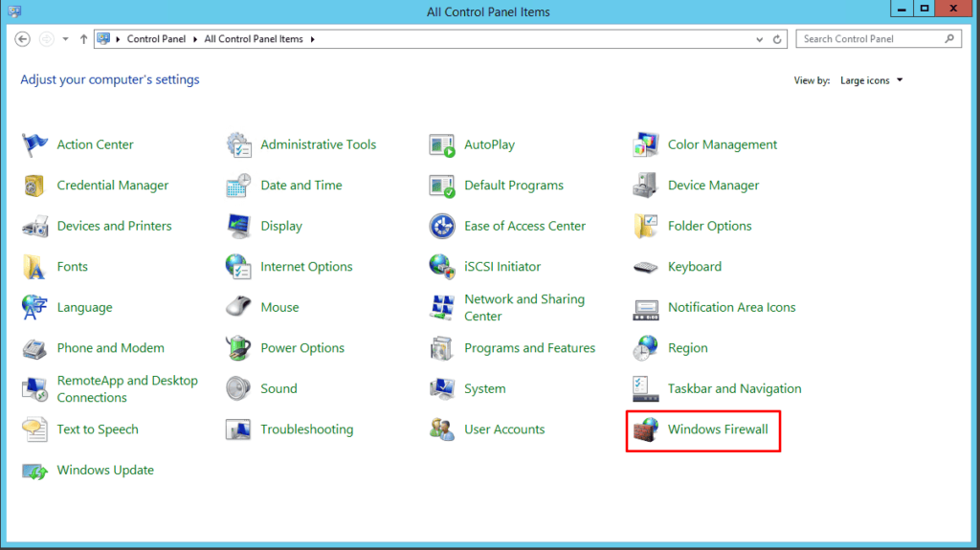Open the Mouse icon
980x550 pixels.
[238, 307]
